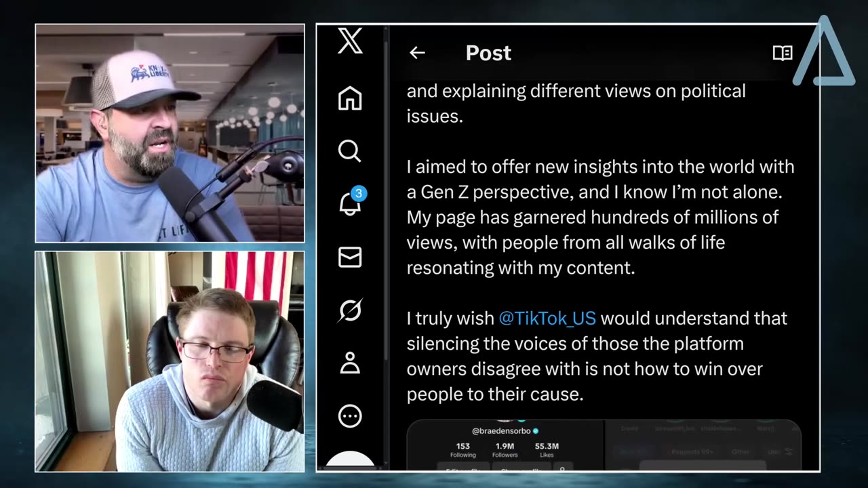The image size is (868, 488).
Task: Click the paragraph starting 'I aimed to offer'
Action: click(x=600, y=217)
